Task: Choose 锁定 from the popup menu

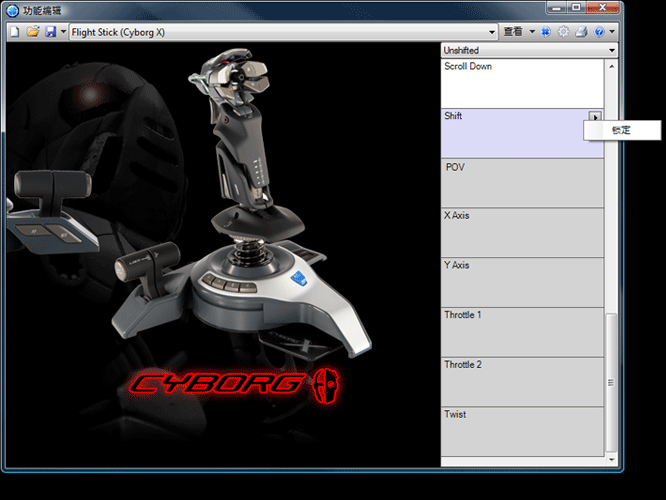Action: click(622, 130)
